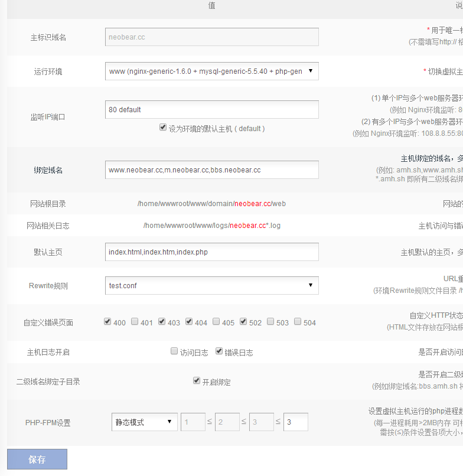Click the last PHP-FPM number field
Screen dimensions: 463x476
click(x=295, y=422)
